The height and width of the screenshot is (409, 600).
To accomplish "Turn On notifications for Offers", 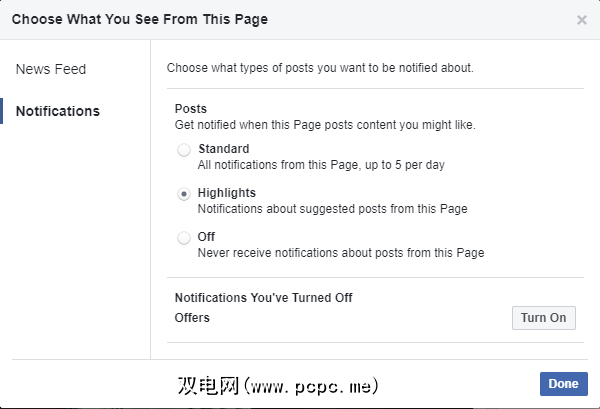I will 543,318.
